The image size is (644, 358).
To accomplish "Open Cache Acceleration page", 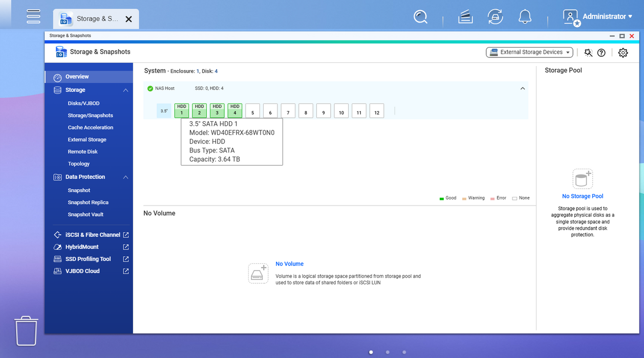I will tap(91, 127).
